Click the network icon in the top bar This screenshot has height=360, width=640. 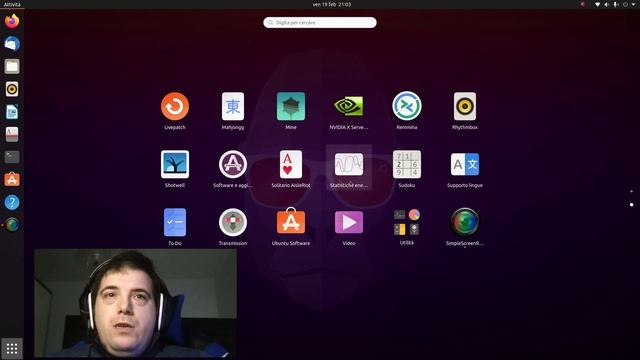[x=597, y=4]
